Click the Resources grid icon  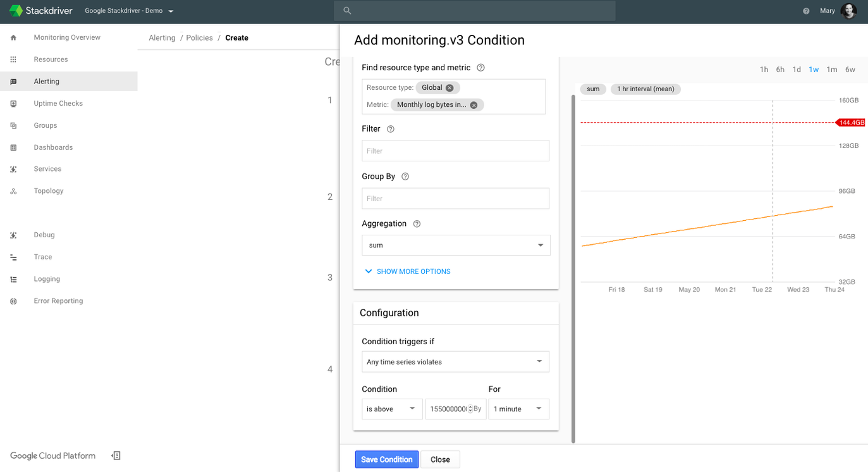tap(13, 59)
